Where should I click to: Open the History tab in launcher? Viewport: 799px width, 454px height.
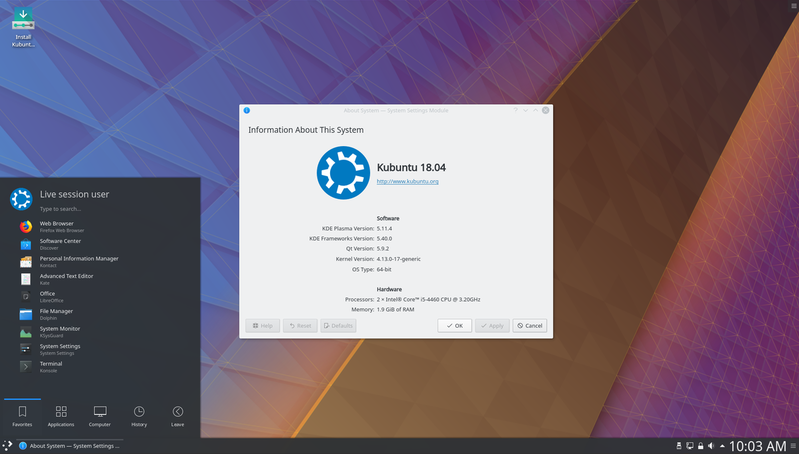[x=139, y=416]
